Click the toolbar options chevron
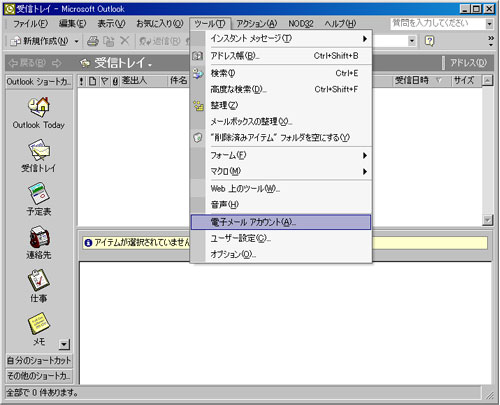The width and height of the screenshot is (500, 405). click(491, 41)
